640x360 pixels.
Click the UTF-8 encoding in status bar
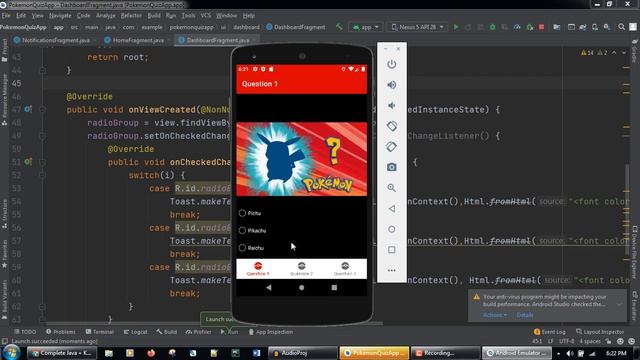pos(567,341)
